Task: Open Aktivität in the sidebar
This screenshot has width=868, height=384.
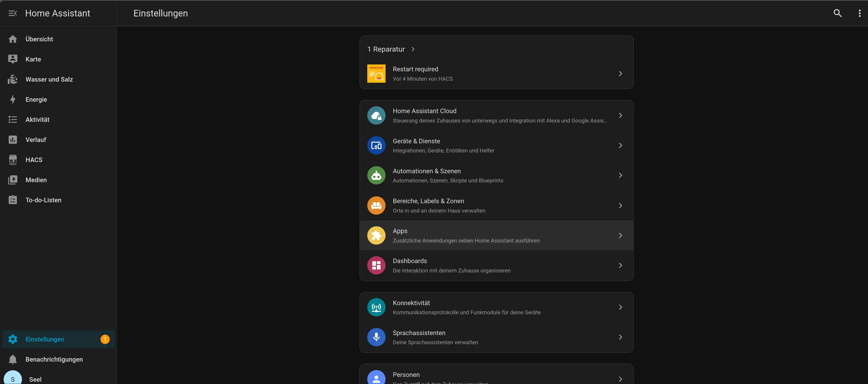Action: coord(58,120)
